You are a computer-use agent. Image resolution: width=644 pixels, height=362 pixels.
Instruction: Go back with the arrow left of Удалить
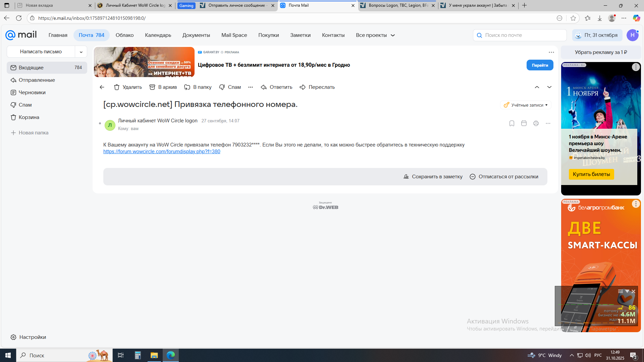point(102,87)
